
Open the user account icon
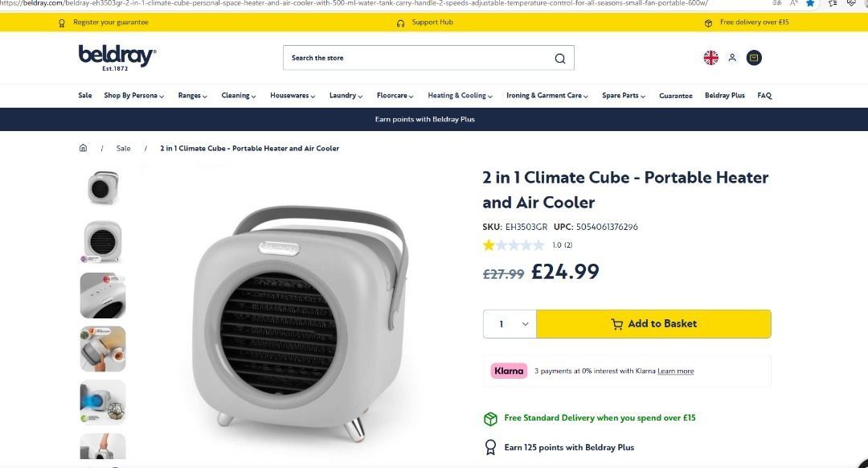point(732,58)
